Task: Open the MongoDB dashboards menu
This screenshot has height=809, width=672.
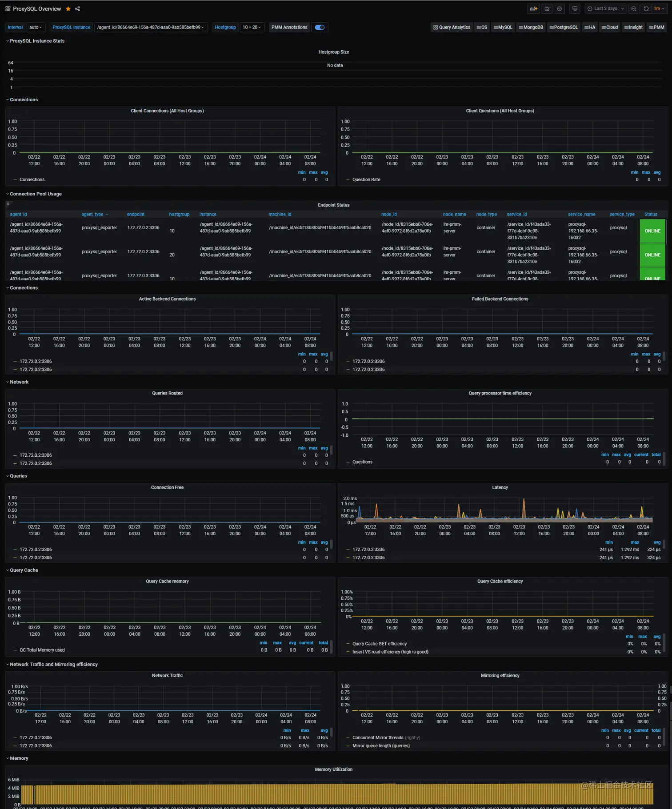Action: 531,27
